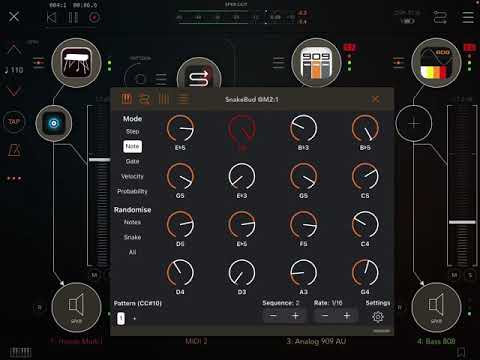Pause the transport playback
480x360 pixels.
tap(73, 17)
